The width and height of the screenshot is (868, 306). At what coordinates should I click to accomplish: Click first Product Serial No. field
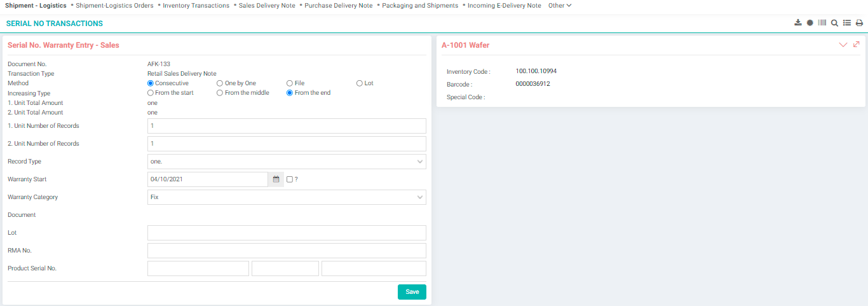coord(198,268)
